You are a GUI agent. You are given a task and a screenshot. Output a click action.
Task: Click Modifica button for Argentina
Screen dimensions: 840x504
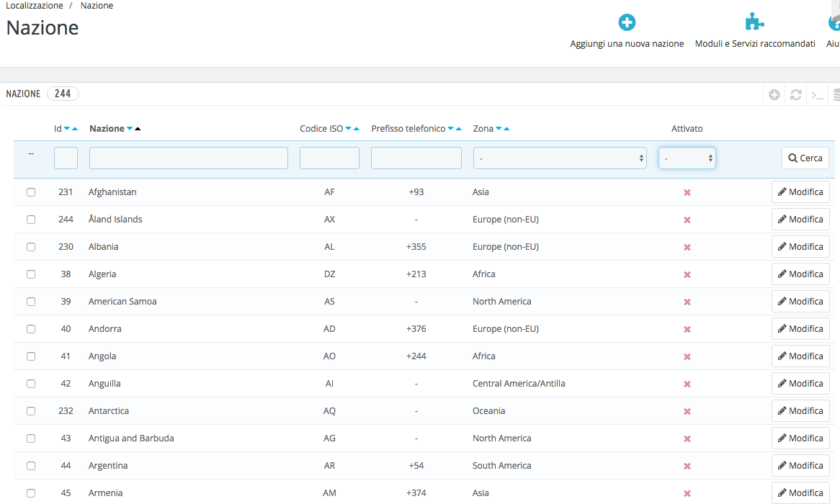click(800, 466)
